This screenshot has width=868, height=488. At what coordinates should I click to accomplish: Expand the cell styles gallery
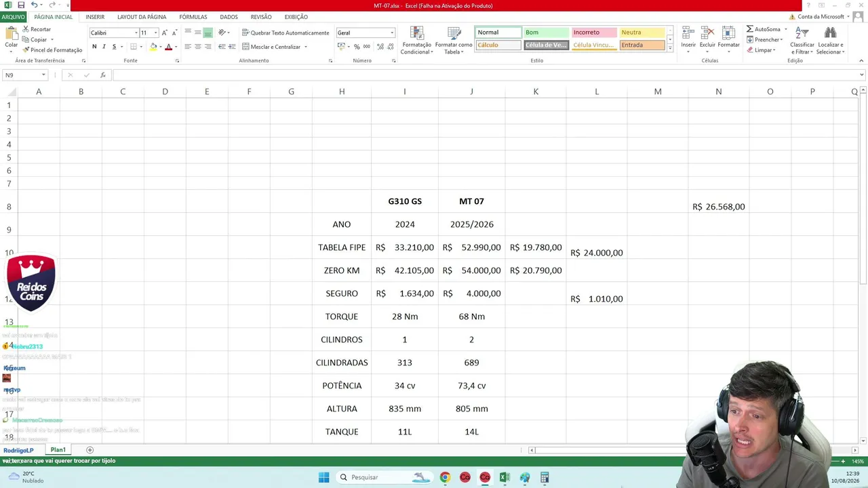pos(670,48)
